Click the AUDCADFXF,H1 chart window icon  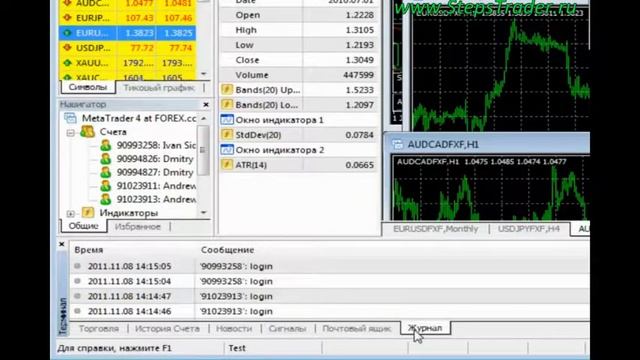pos(397,144)
